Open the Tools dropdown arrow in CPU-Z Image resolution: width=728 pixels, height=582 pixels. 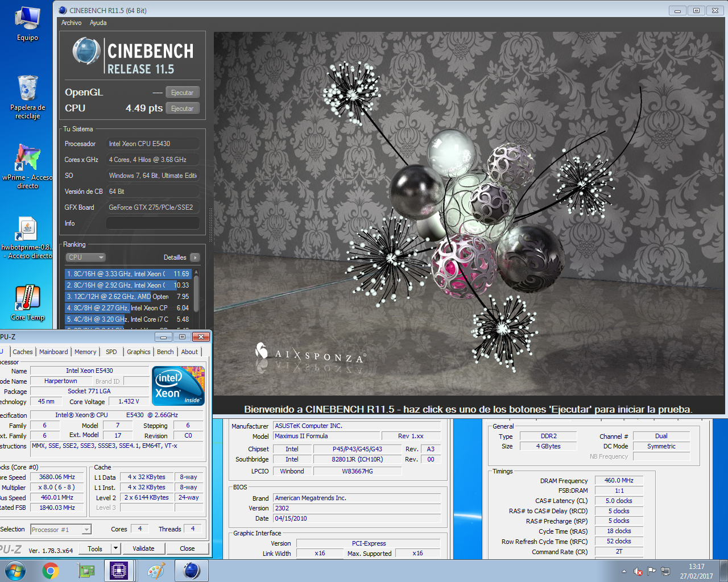pyautogui.click(x=115, y=548)
